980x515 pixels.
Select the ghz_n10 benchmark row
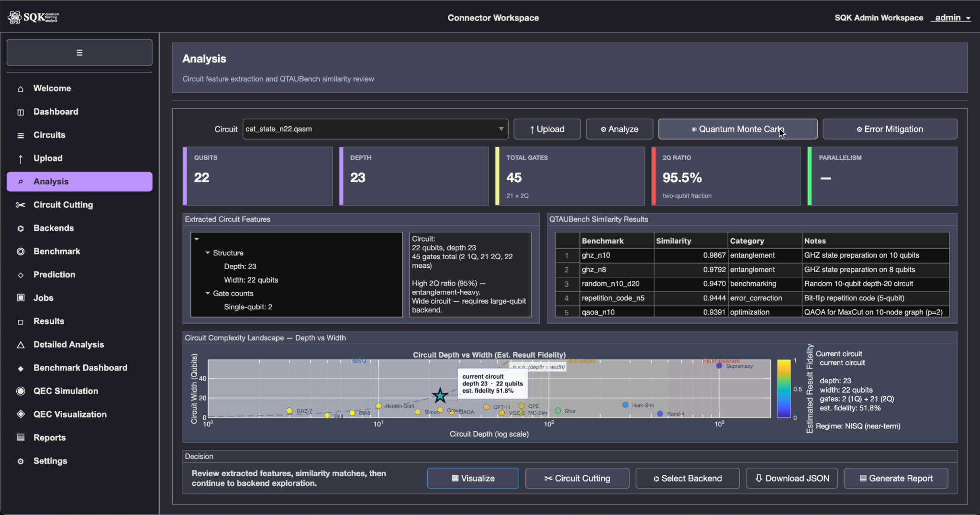(752, 255)
